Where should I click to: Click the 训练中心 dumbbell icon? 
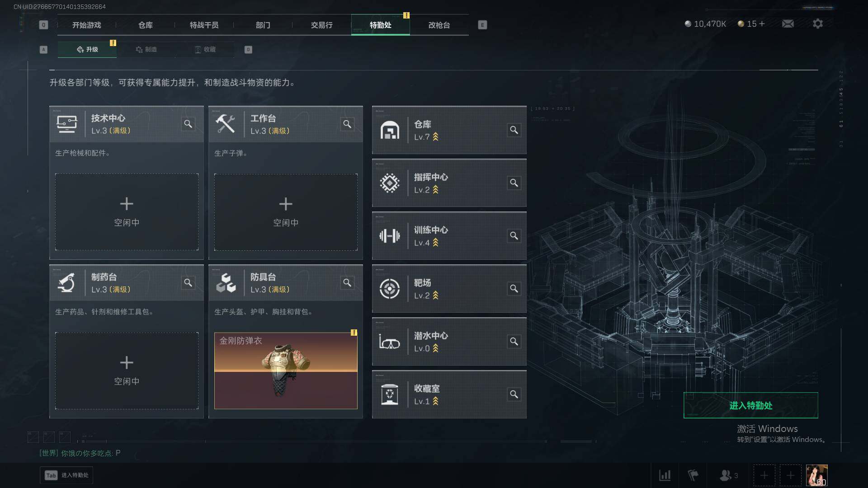pos(389,236)
